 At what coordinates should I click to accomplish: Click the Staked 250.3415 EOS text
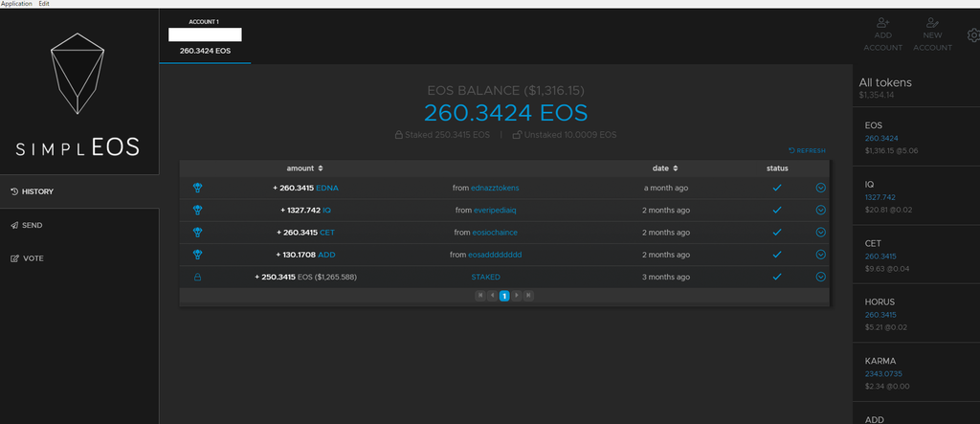(x=442, y=134)
